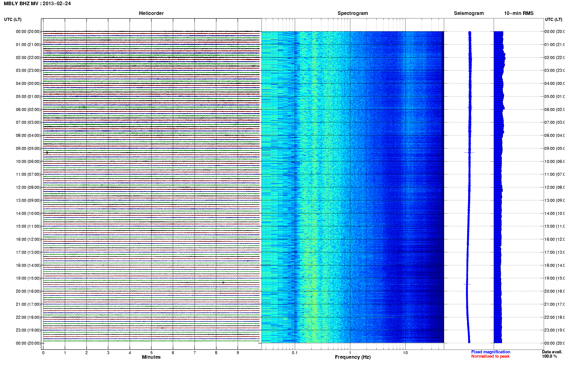This screenshot has width=588, height=368.
Task: Click the 0.1 Hz frequency tick label
Action: click(x=295, y=352)
